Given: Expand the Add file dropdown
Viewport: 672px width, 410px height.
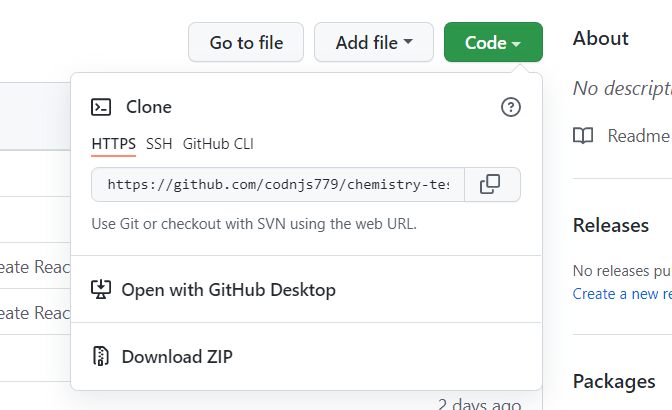Looking at the screenshot, I should (x=374, y=42).
